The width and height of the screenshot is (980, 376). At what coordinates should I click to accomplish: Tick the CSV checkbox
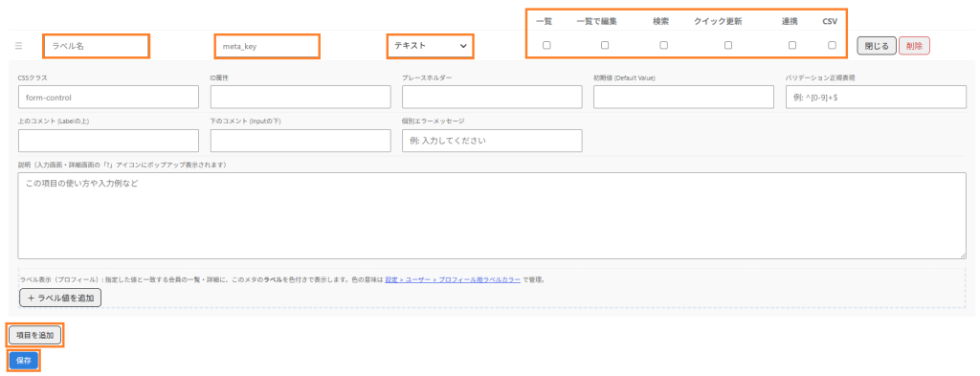(832, 45)
